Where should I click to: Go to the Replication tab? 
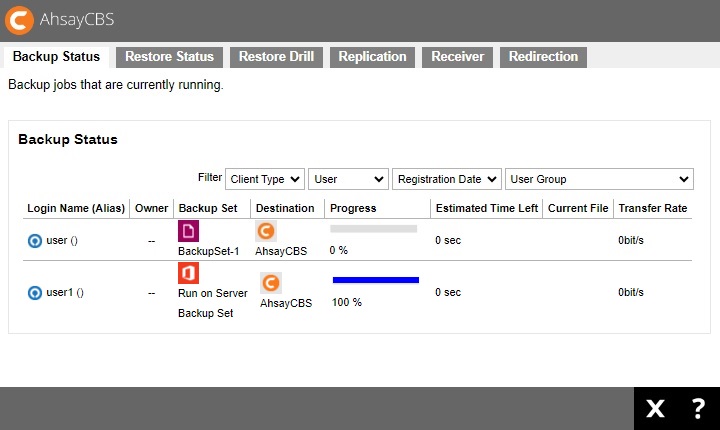click(372, 57)
